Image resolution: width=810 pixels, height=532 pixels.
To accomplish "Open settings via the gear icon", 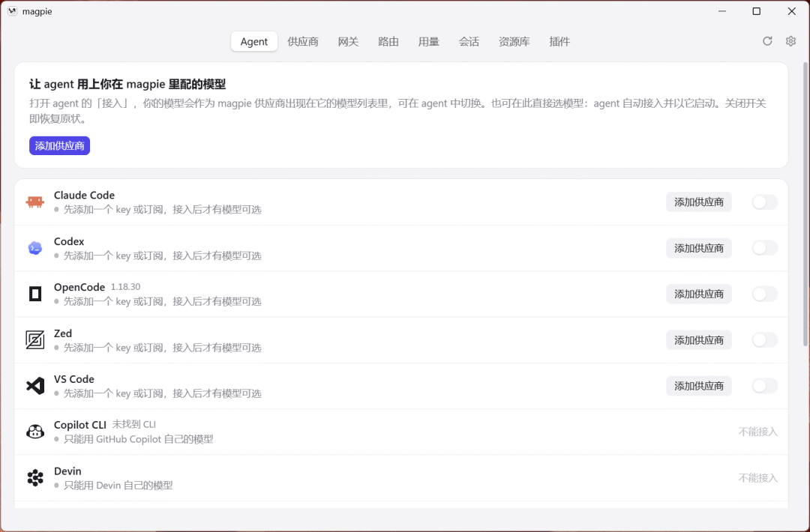I will 791,41.
